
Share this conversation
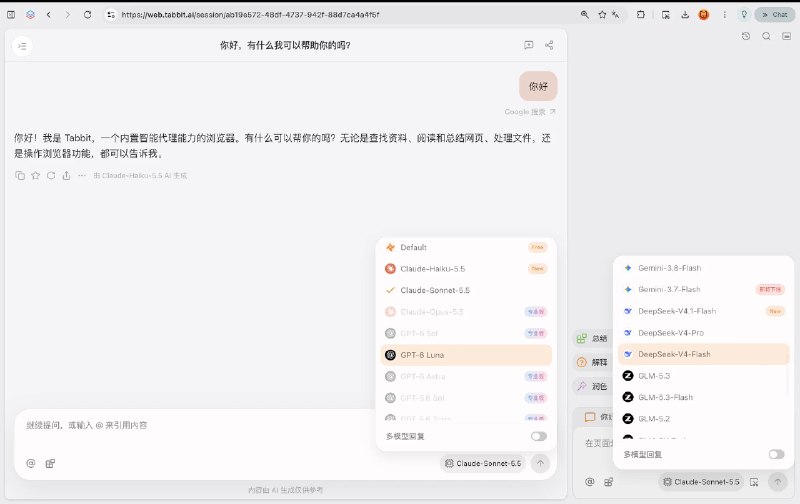point(549,45)
